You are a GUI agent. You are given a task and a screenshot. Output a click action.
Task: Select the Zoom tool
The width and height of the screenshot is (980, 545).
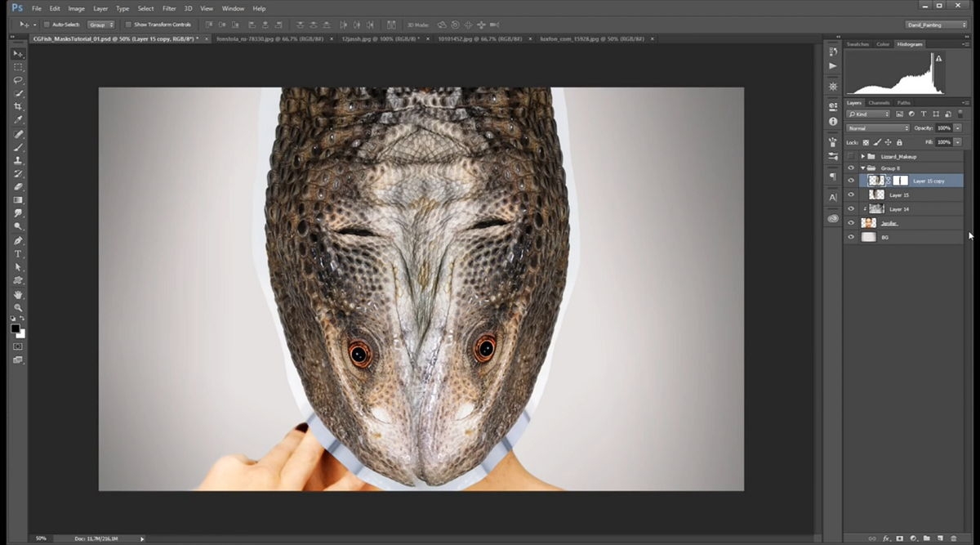(x=18, y=308)
